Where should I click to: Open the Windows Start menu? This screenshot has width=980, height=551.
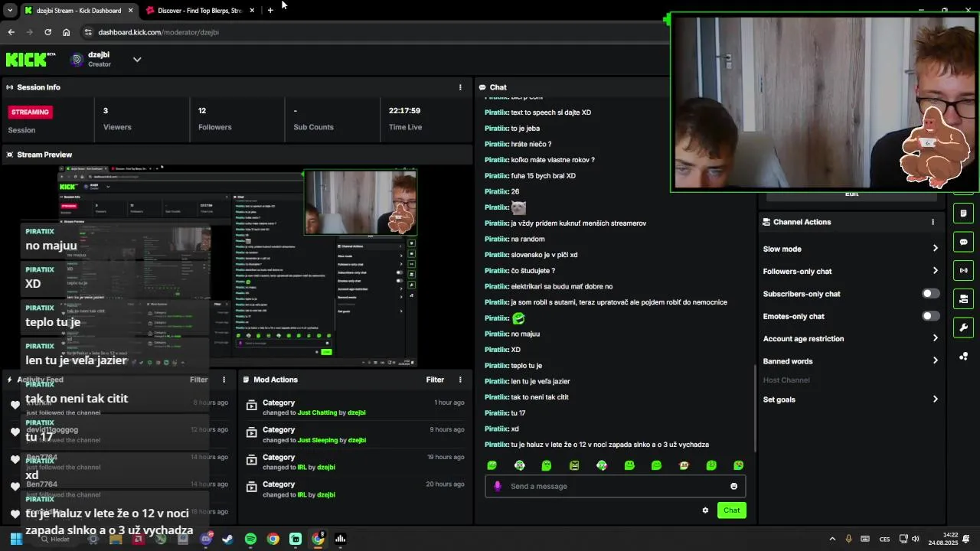[x=16, y=539]
